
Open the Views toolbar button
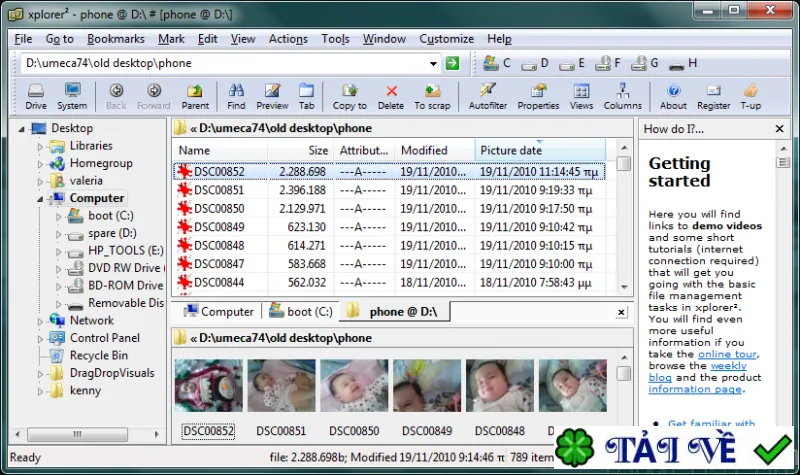point(581,96)
